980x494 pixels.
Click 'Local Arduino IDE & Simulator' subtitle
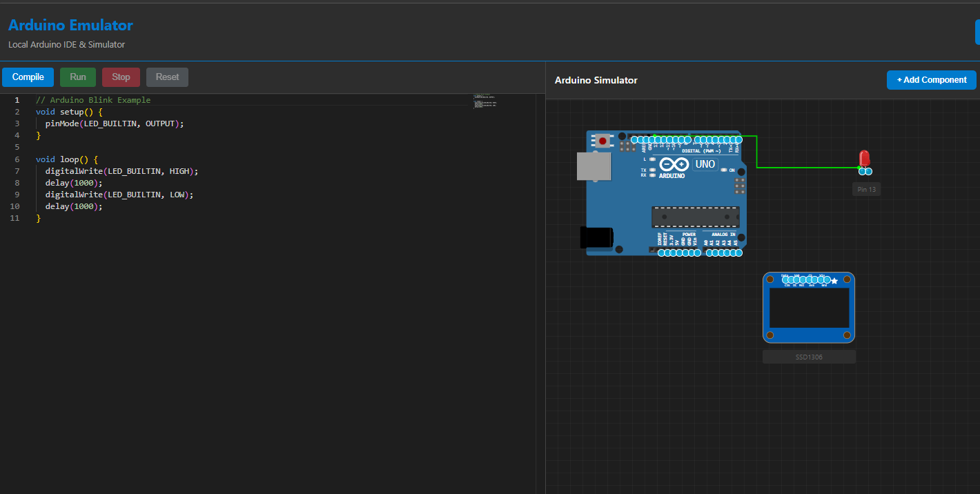click(x=67, y=44)
